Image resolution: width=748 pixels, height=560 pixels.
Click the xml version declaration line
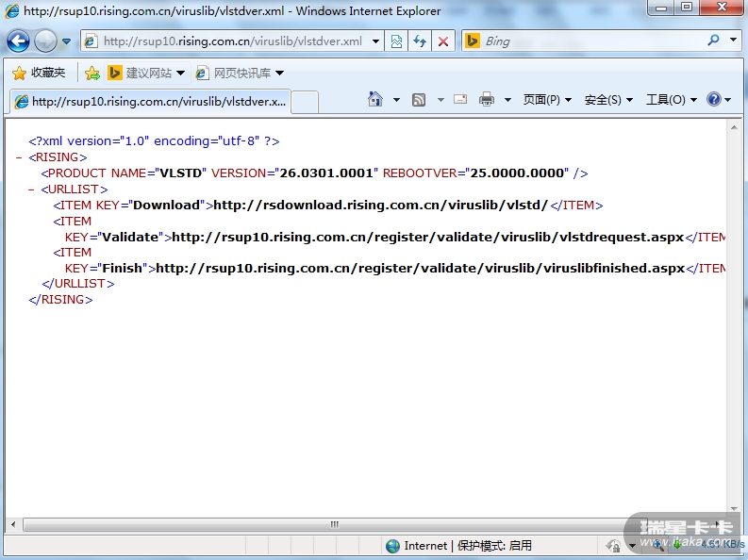[154, 141]
